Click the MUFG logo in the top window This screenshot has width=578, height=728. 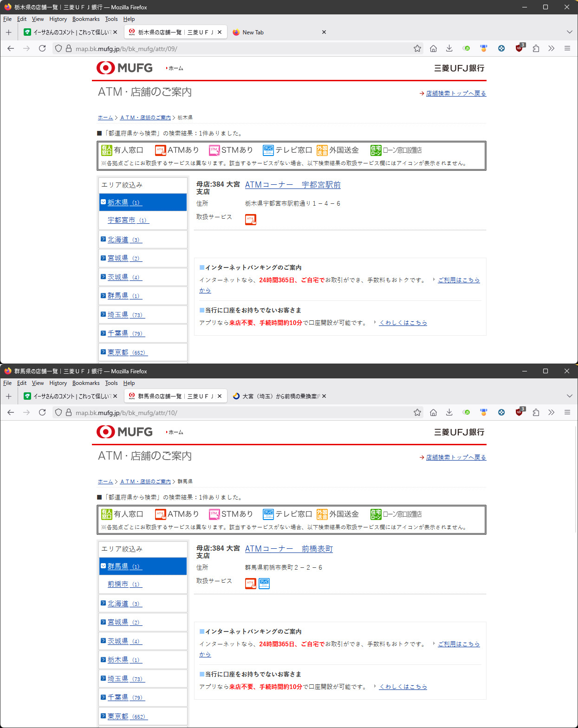[124, 68]
